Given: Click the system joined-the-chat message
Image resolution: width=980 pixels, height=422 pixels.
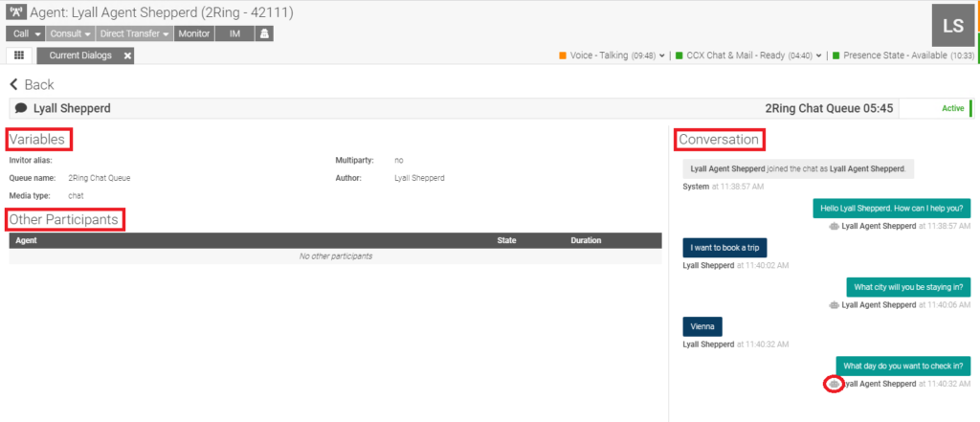Looking at the screenshot, I should (x=798, y=168).
